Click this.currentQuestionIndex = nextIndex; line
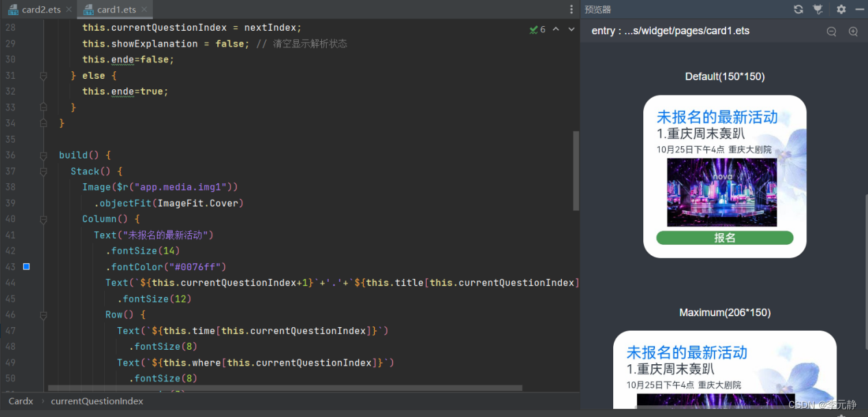Viewport: 868px width, 417px height. pos(192,27)
